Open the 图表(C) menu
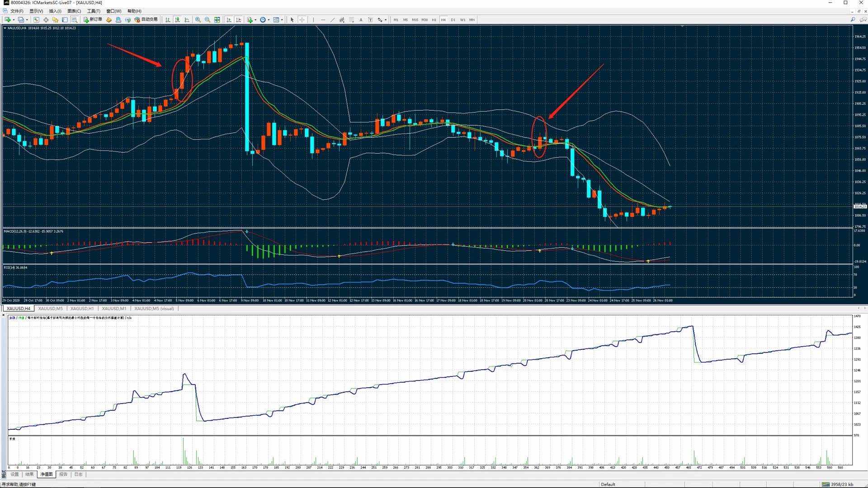Viewport: 868px width, 488px height. coord(74,11)
